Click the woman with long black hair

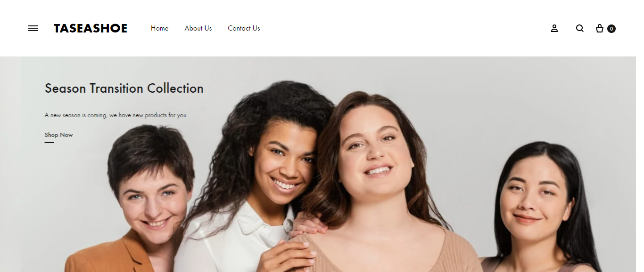point(537,207)
